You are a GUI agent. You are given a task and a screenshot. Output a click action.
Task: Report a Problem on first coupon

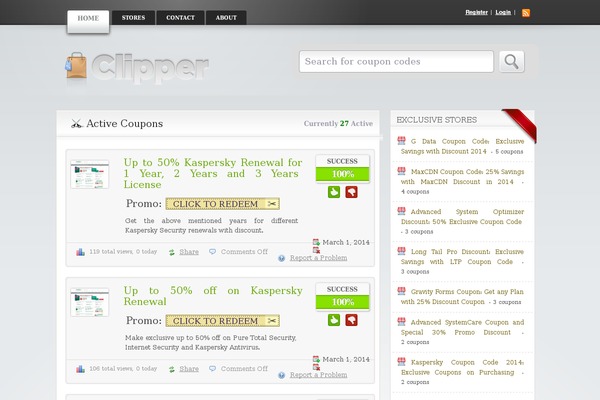coord(318,258)
